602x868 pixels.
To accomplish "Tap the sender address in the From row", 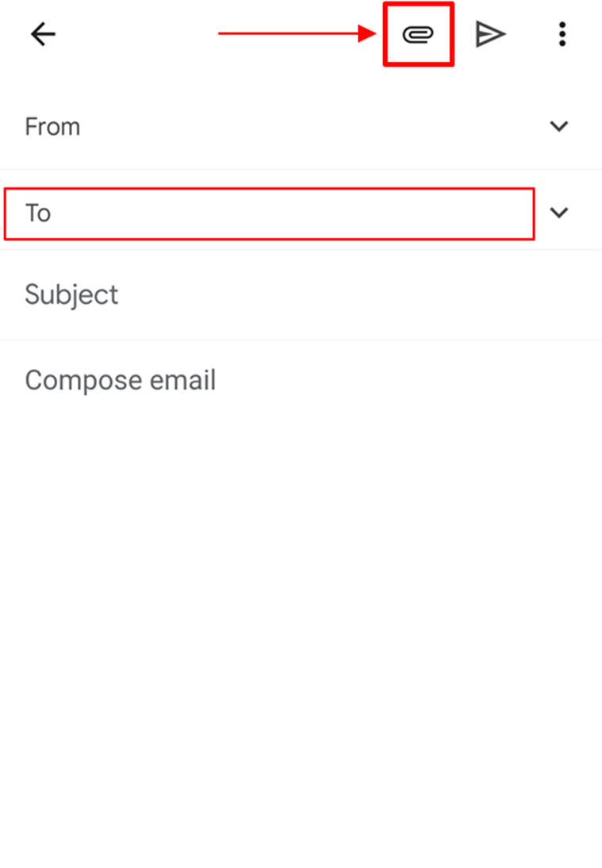I will [x=309, y=127].
